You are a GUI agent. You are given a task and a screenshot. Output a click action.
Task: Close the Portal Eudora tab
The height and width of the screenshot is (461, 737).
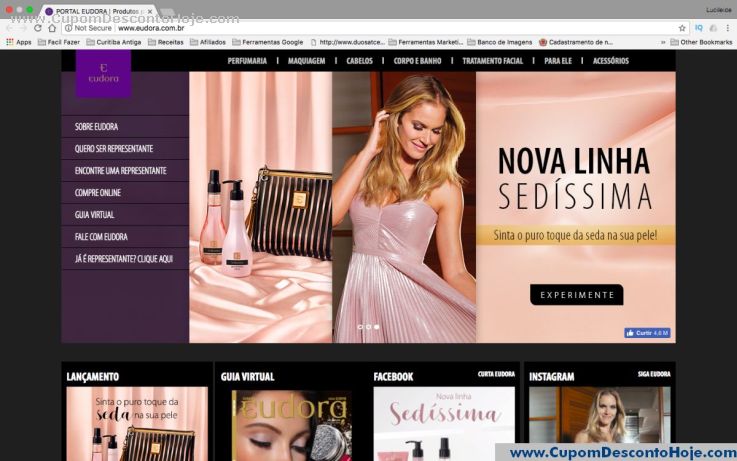coord(150,11)
